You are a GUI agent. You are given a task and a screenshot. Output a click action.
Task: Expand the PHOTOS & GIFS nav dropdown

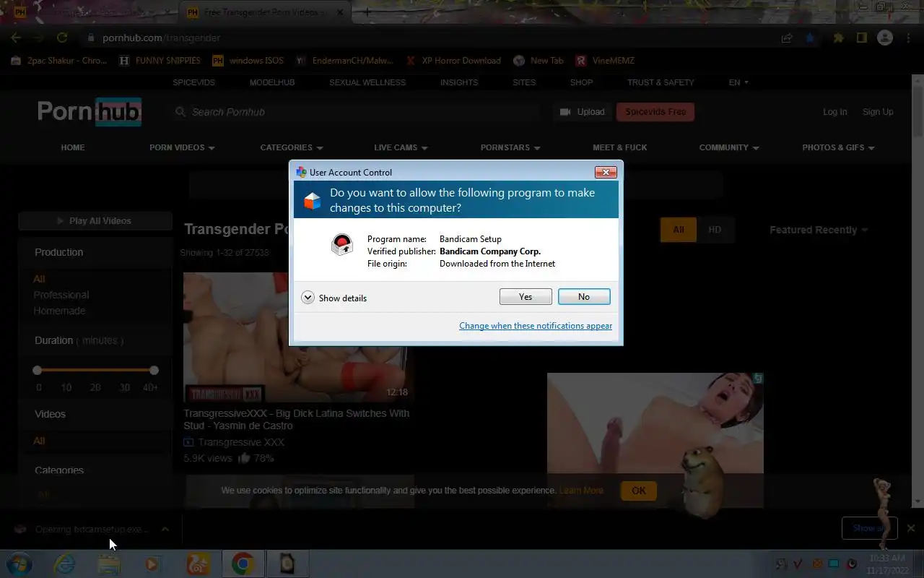tap(838, 147)
